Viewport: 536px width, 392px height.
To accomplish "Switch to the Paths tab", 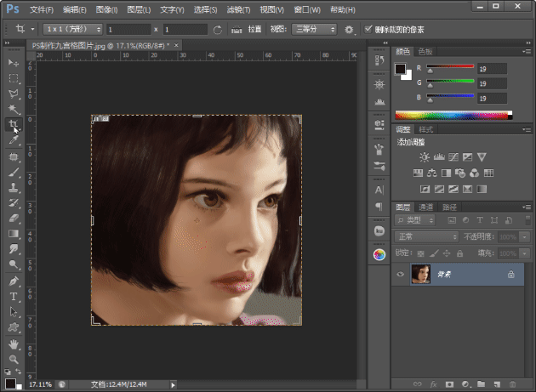I will tap(449, 207).
